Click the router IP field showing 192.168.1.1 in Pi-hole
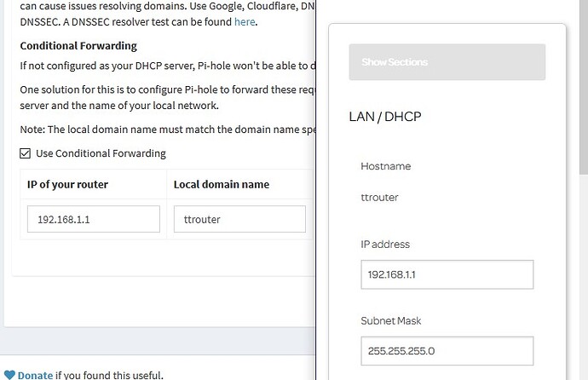The image size is (588, 380). click(93, 219)
